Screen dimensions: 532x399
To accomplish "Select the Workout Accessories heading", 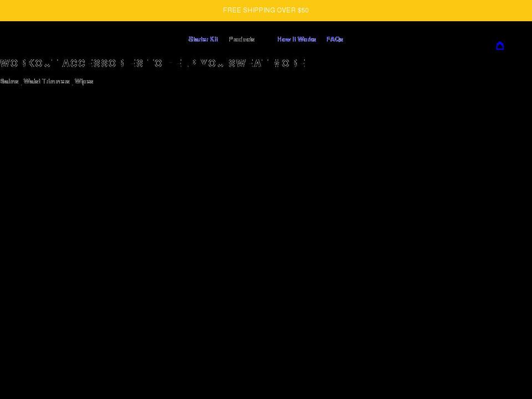I will pos(153,63).
